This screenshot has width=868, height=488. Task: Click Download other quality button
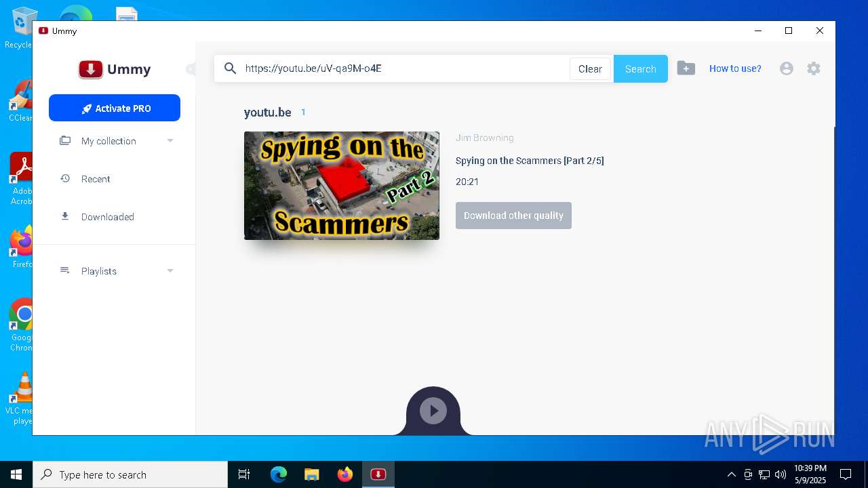pyautogui.click(x=513, y=216)
